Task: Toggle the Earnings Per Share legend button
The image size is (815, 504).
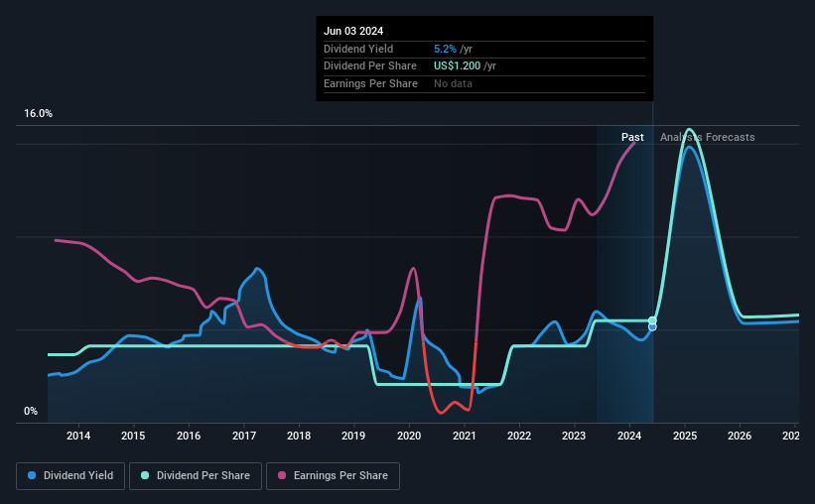Action: pos(333,476)
